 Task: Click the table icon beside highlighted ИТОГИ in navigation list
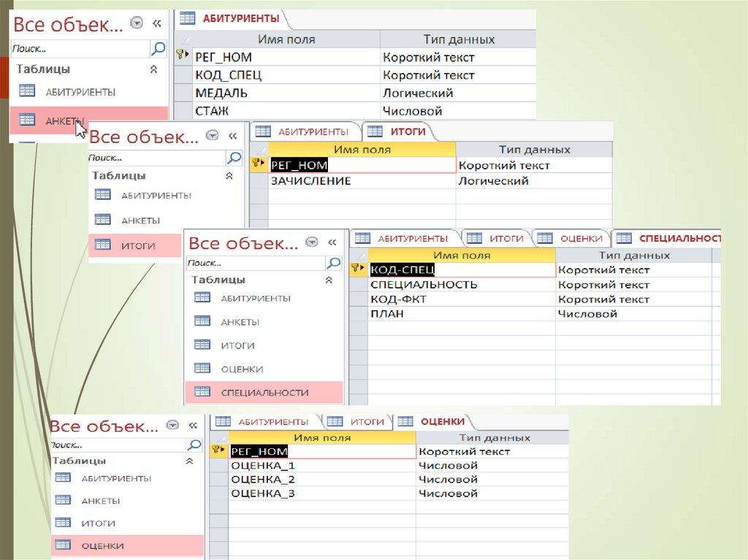pos(102,245)
